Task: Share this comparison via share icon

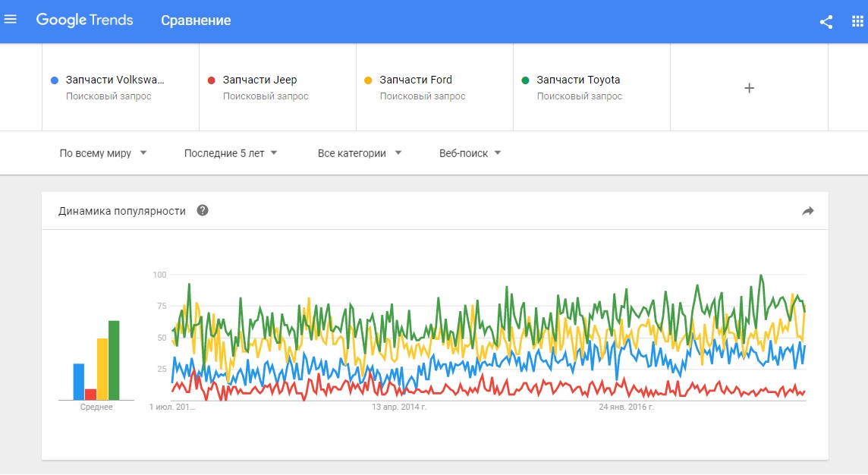Action: [x=826, y=21]
